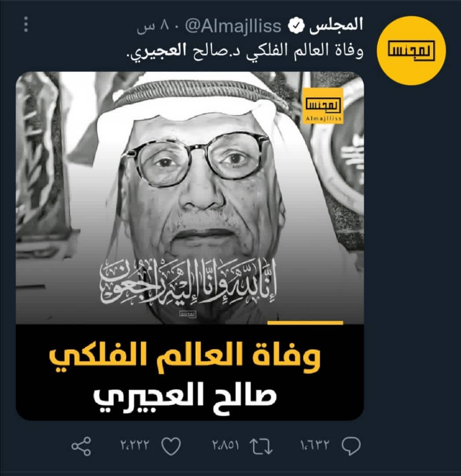Click the yellow Almajlliss logo inside the image
The height and width of the screenshot is (476, 461).
click(x=323, y=106)
